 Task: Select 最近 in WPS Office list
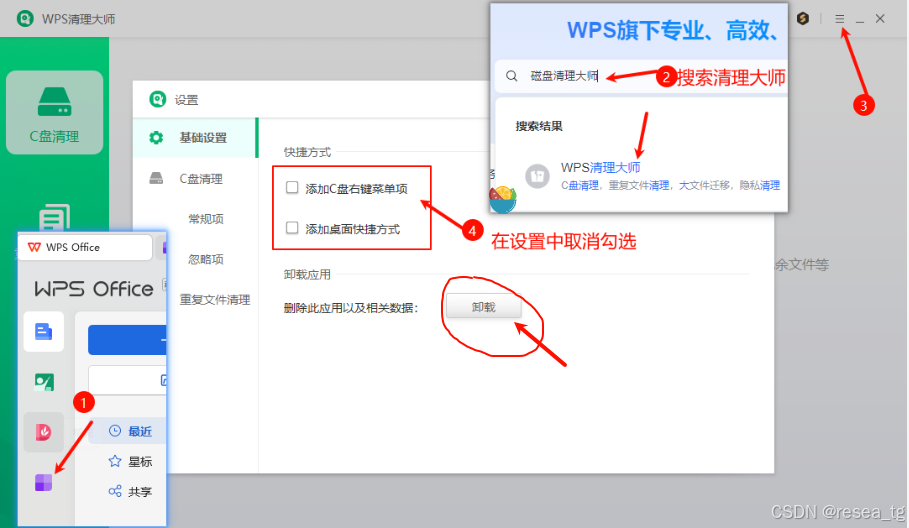(x=128, y=431)
